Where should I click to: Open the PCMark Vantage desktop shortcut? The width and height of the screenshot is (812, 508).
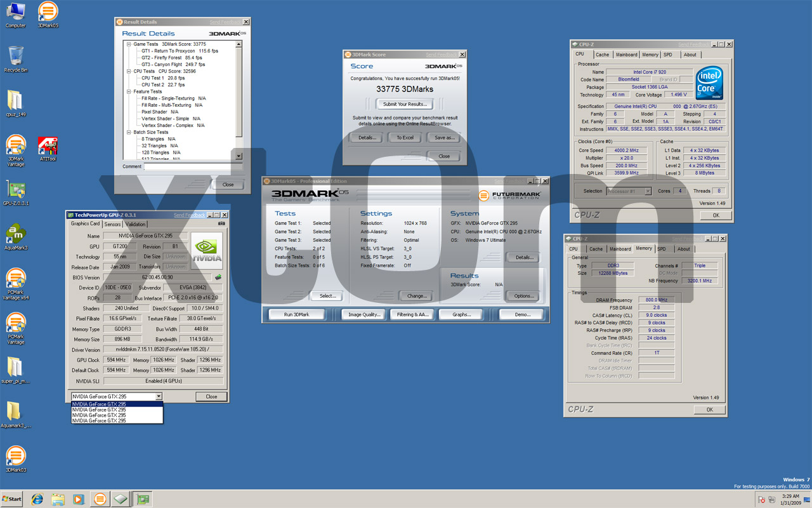click(15, 328)
